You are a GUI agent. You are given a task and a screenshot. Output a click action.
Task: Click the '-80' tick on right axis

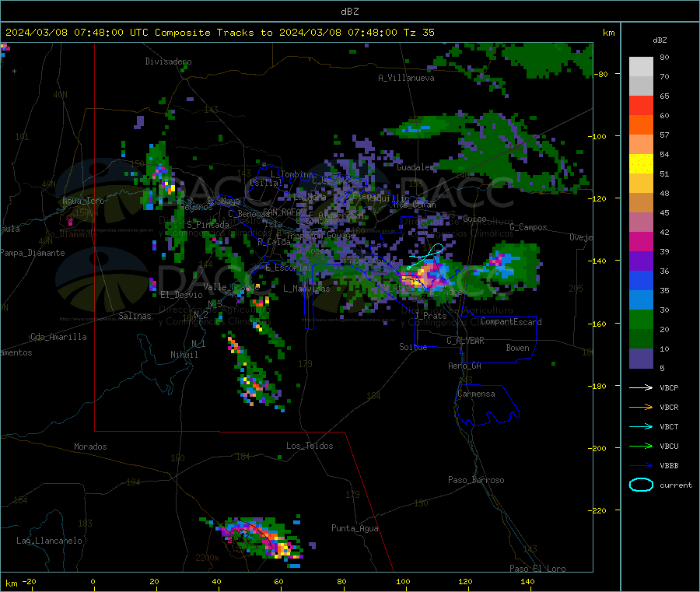(x=602, y=74)
